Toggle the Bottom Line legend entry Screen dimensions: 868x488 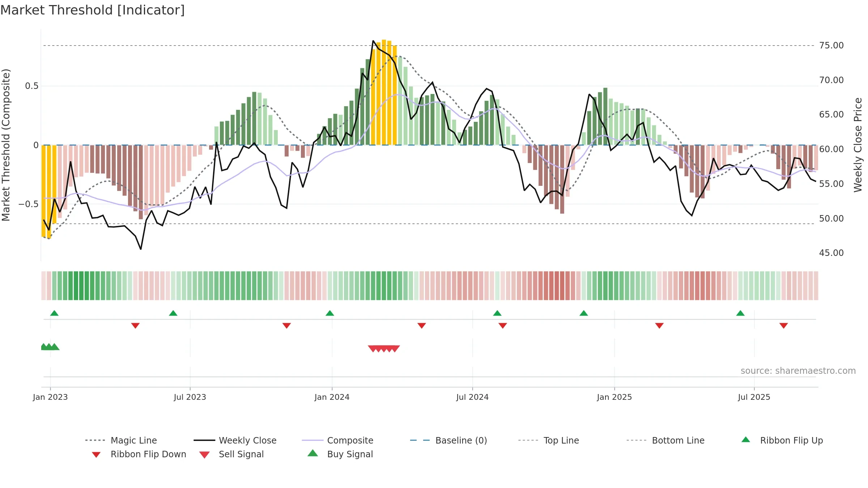[x=665, y=440]
